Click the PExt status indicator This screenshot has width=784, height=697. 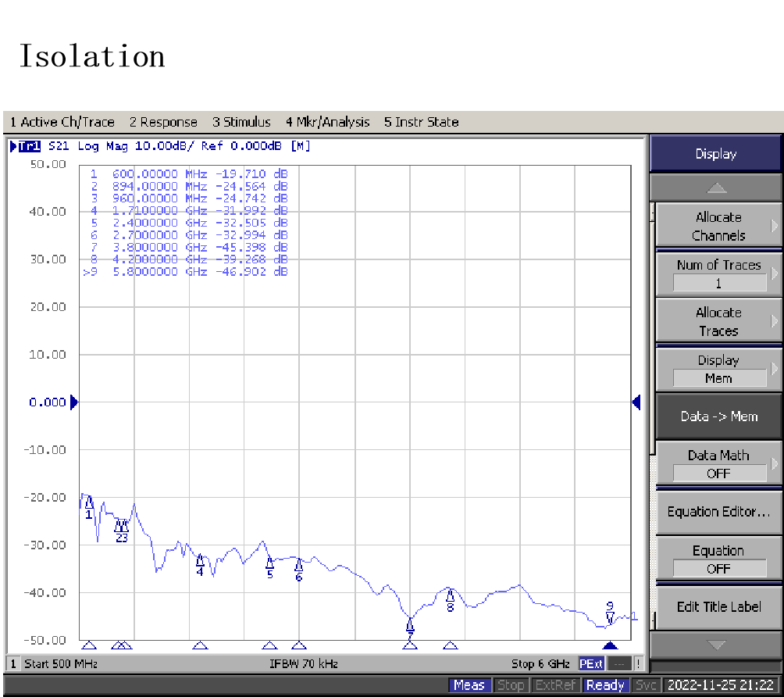click(x=591, y=664)
